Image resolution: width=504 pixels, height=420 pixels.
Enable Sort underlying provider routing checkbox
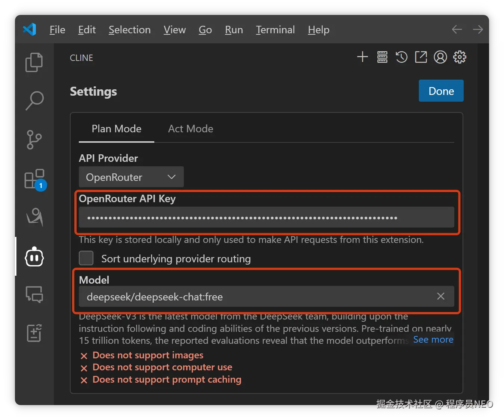coord(86,258)
